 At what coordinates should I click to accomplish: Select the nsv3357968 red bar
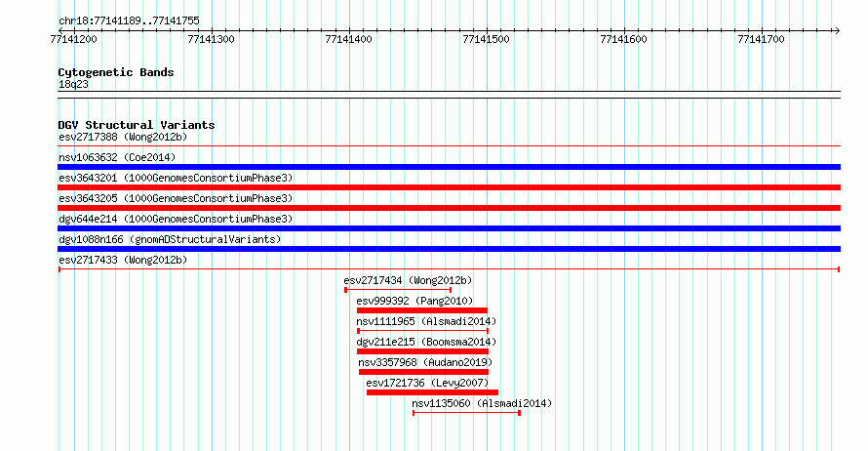(x=423, y=372)
